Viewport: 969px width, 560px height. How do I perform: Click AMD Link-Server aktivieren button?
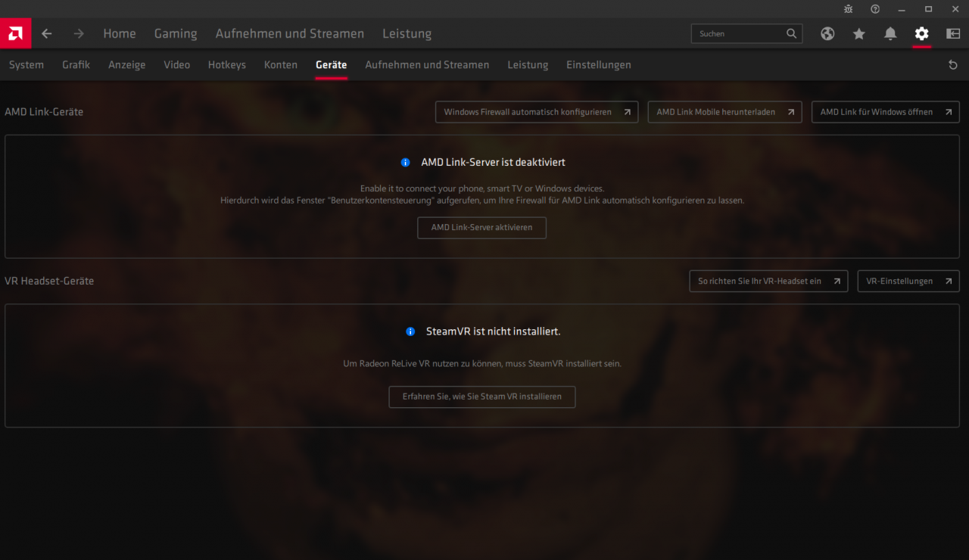[x=481, y=228]
